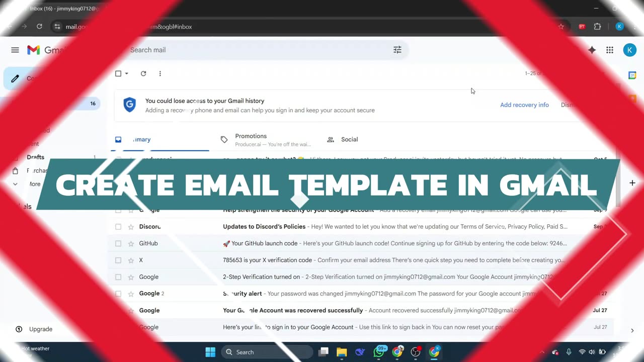Screen dimensions: 644x362
Task: Select the GitHub email checkbox
Action: tap(118, 243)
